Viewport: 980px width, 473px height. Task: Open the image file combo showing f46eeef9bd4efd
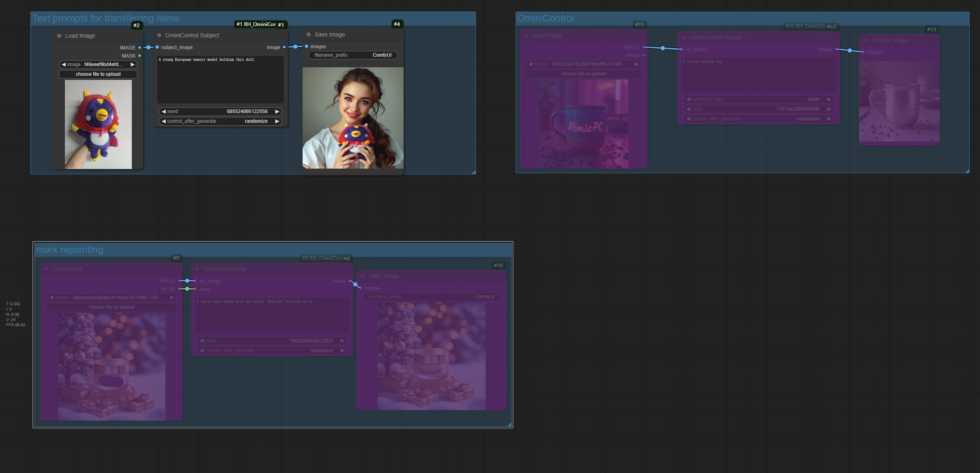98,64
